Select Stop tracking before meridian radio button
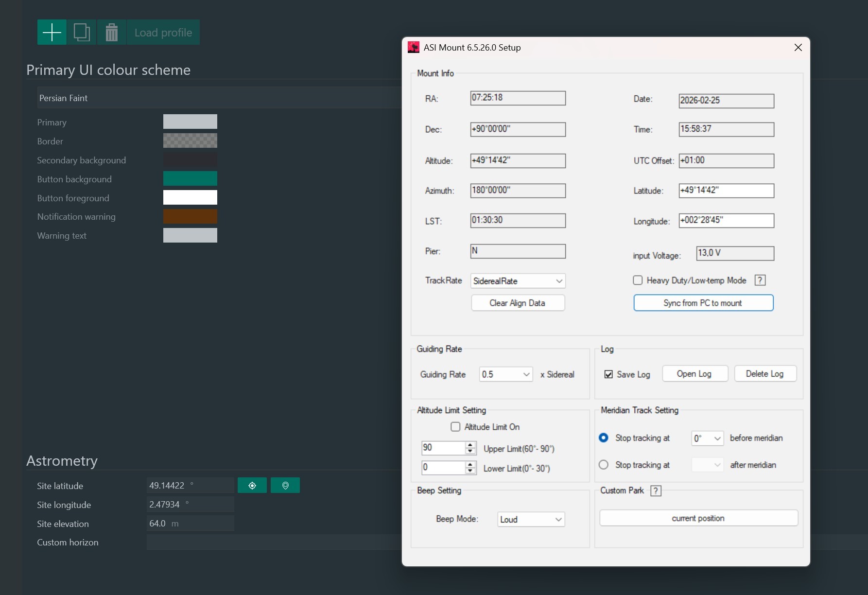868x595 pixels. click(x=604, y=437)
